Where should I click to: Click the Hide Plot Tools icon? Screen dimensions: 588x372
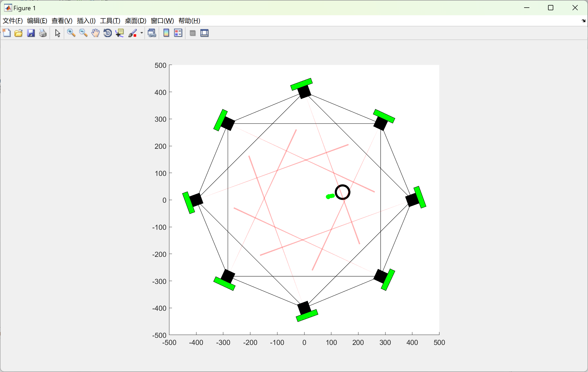[x=192, y=33]
